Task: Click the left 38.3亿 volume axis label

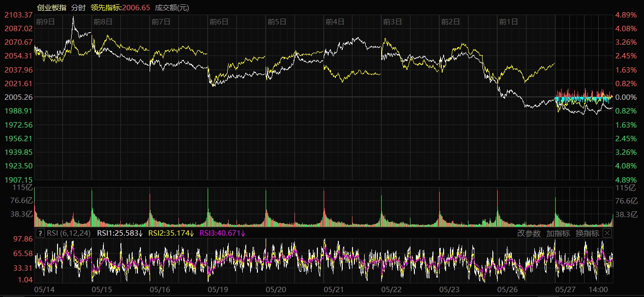Action: [21, 214]
